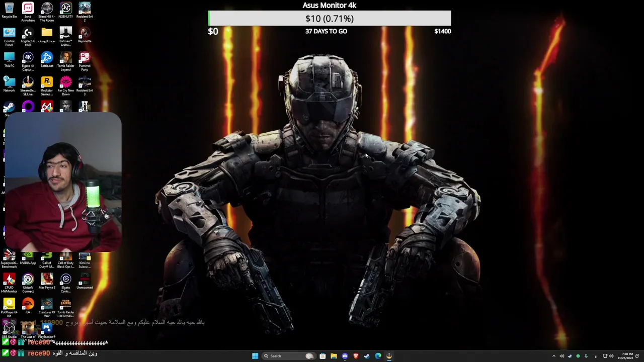Open the Rockstar Games launcher shortcut
The image size is (644, 362).
pos(47,86)
